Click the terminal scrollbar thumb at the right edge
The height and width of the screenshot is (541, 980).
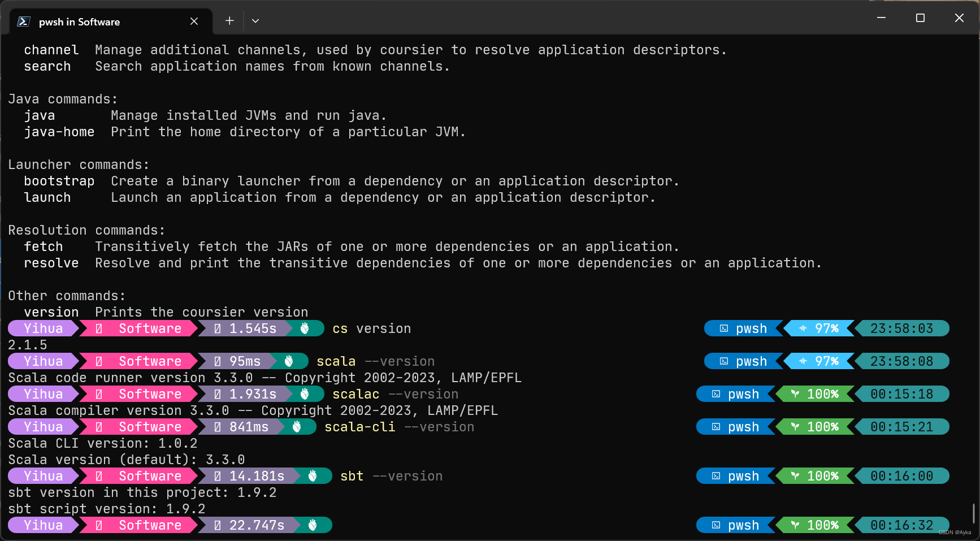[x=974, y=513]
